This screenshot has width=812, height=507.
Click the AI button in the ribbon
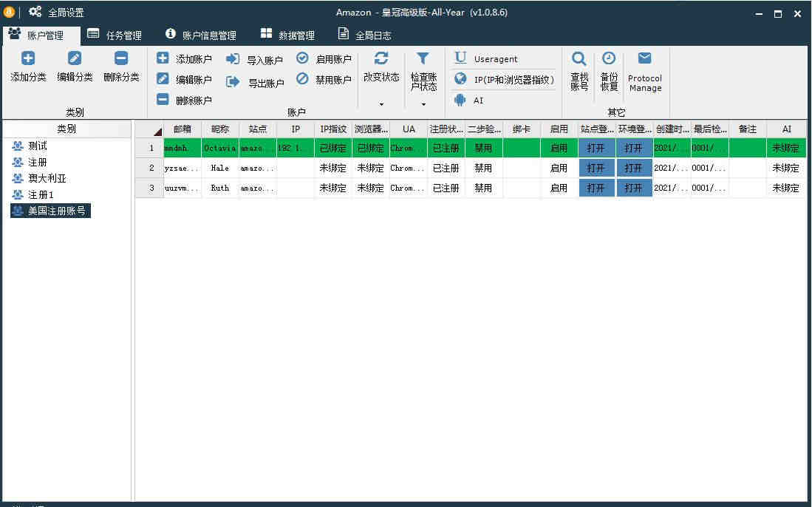click(x=468, y=100)
